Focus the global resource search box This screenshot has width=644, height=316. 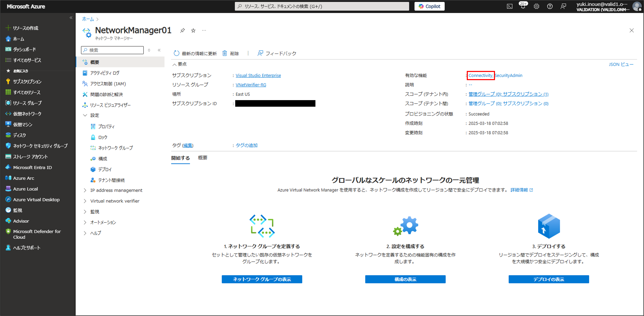322,6
